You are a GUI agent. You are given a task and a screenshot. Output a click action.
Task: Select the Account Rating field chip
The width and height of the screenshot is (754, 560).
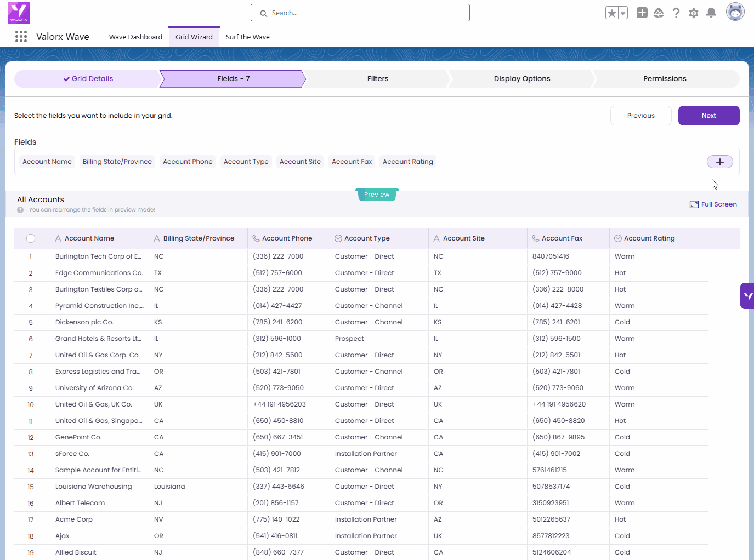click(x=407, y=162)
